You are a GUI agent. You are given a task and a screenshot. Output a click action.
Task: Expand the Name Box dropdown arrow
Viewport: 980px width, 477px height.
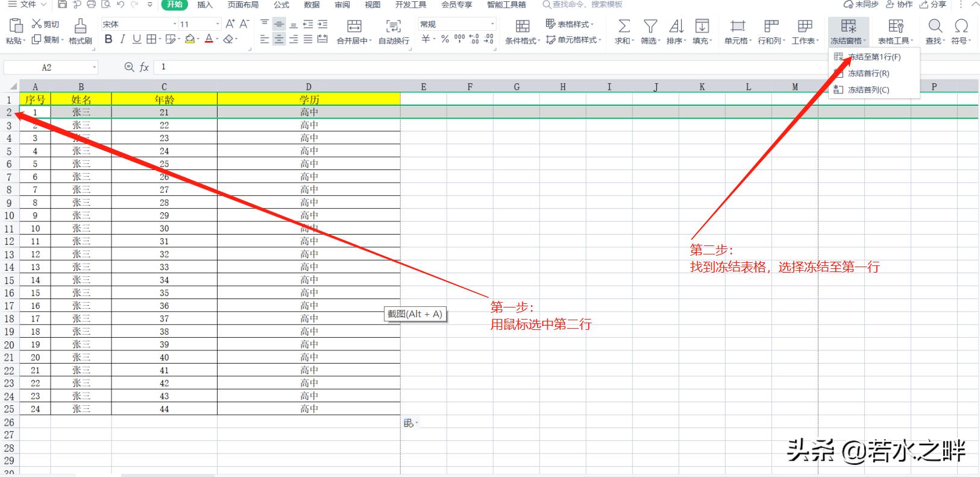click(94, 68)
